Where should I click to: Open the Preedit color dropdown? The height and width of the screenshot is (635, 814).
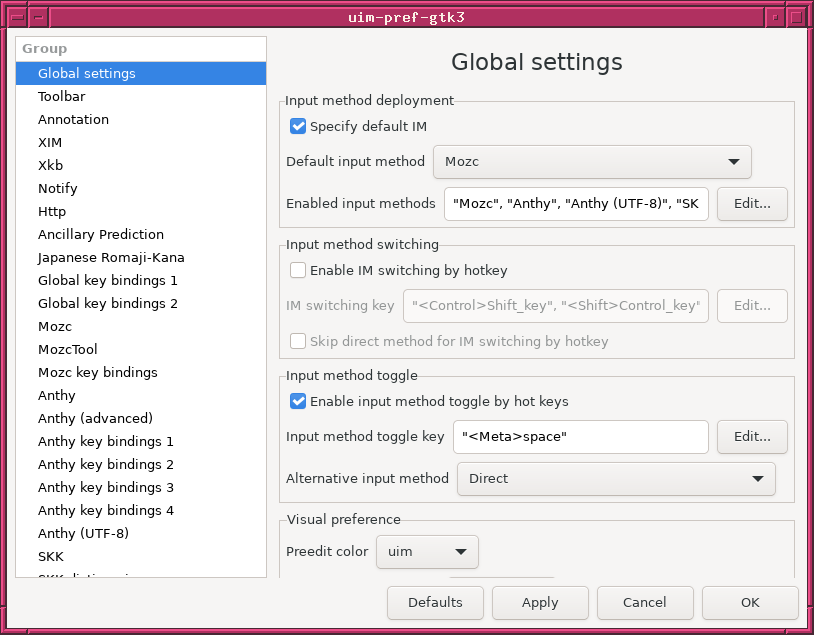427,551
